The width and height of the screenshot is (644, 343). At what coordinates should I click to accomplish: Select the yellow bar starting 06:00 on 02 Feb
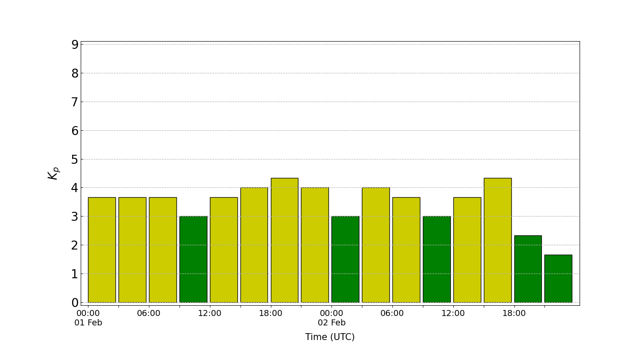click(x=406, y=250)
